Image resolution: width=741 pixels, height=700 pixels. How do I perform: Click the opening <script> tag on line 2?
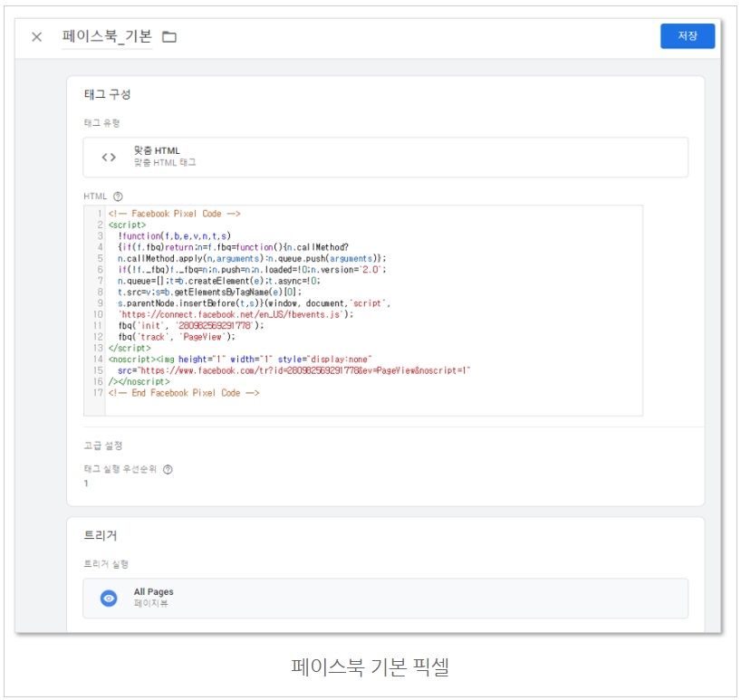pos(127,225)
